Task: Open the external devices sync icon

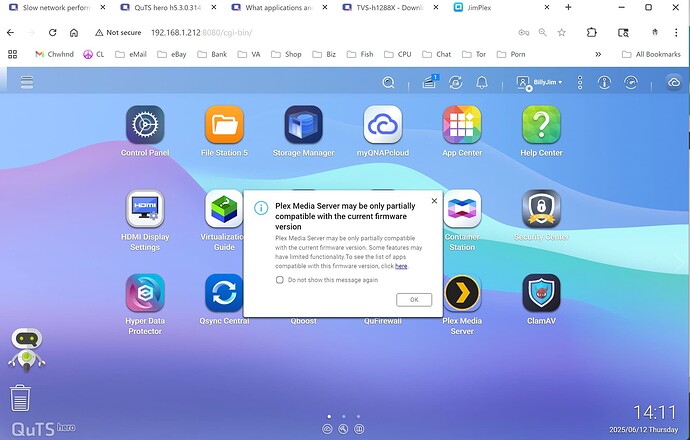Action: point(455,82)
